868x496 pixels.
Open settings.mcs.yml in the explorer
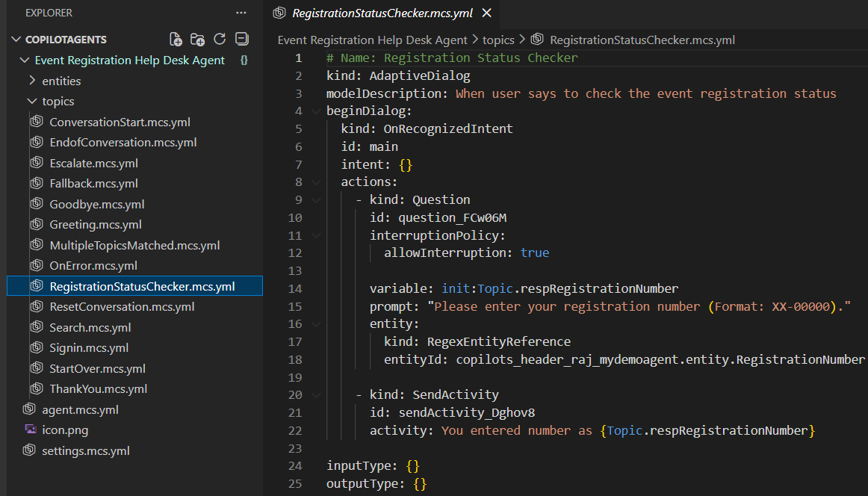[x=85, y=450]
